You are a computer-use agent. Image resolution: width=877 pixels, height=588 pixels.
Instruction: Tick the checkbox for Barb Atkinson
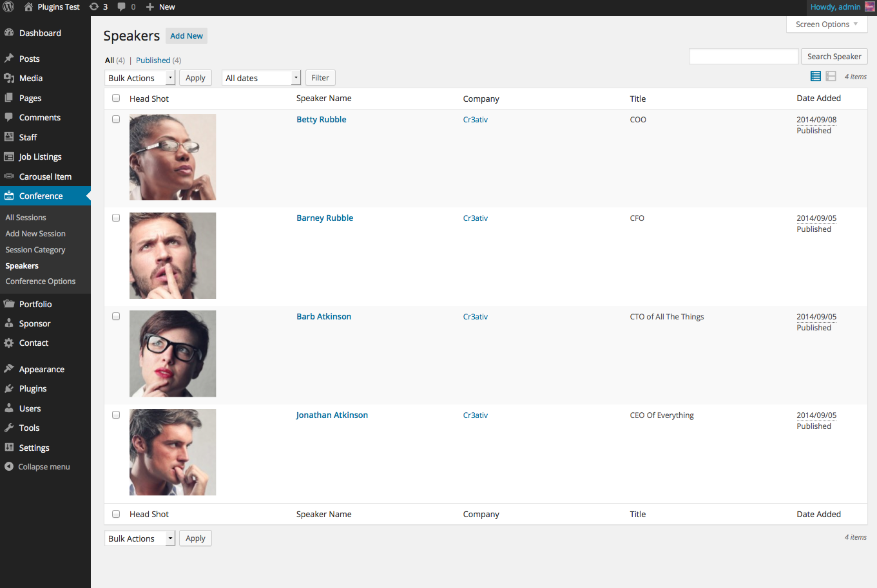(x=116, y=316)
